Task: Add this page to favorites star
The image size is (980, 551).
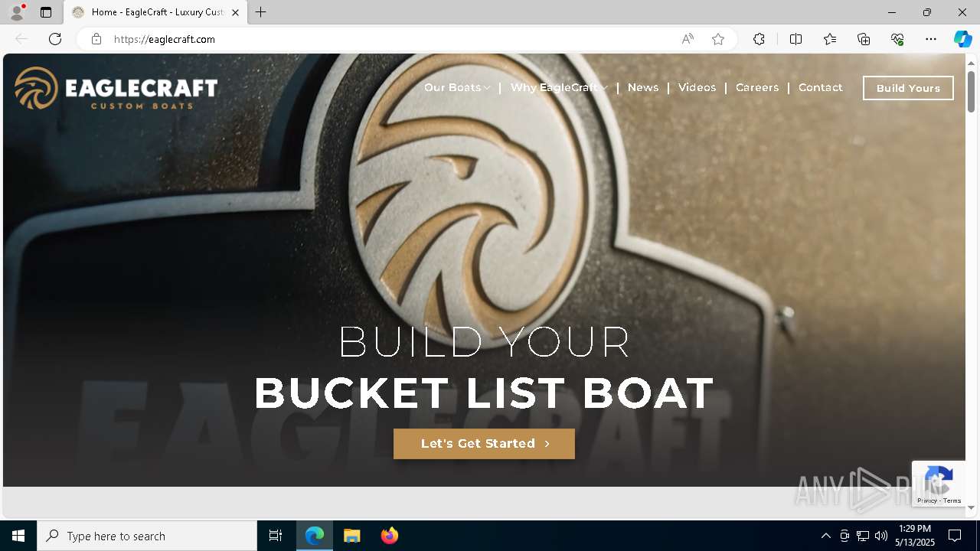Action: tap(718, 39)
